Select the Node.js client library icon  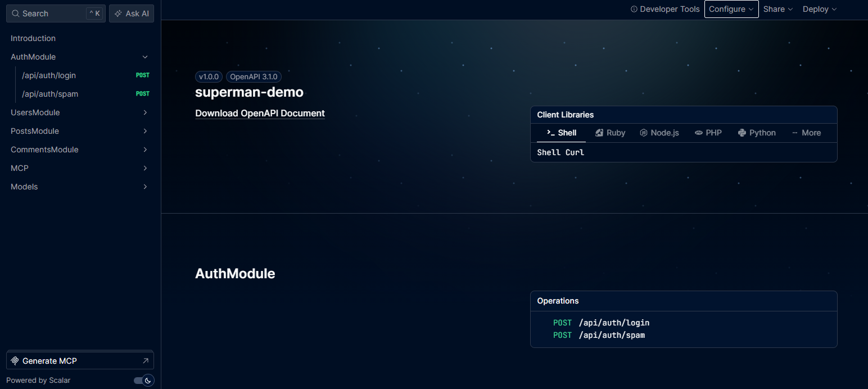[x=644, y=133]
